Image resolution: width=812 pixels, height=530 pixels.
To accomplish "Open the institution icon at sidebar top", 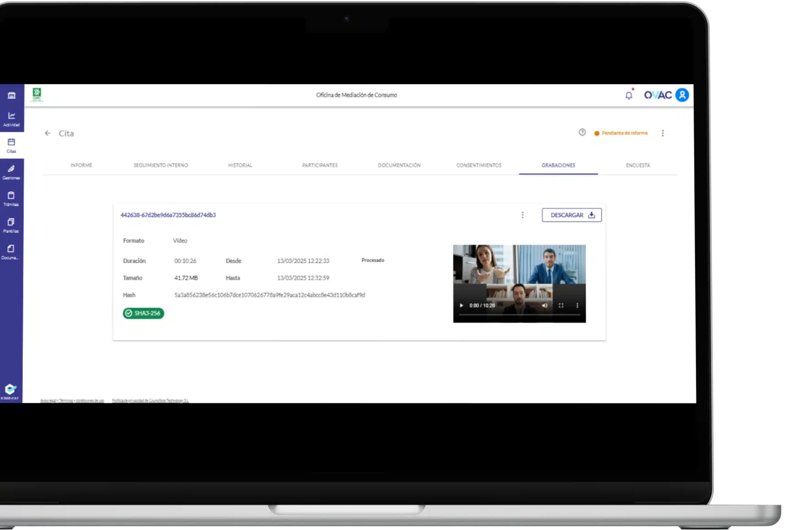I will [11, 96].
